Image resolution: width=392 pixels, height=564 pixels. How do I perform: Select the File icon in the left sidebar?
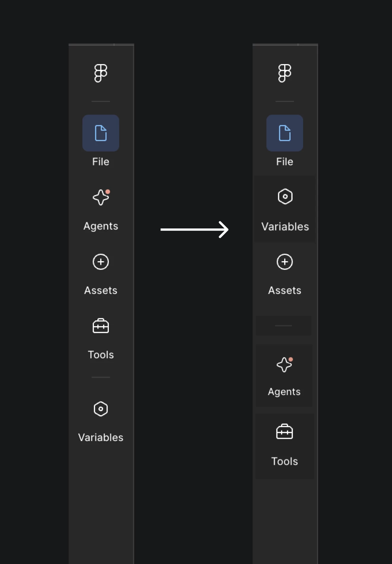pos(101,133)
